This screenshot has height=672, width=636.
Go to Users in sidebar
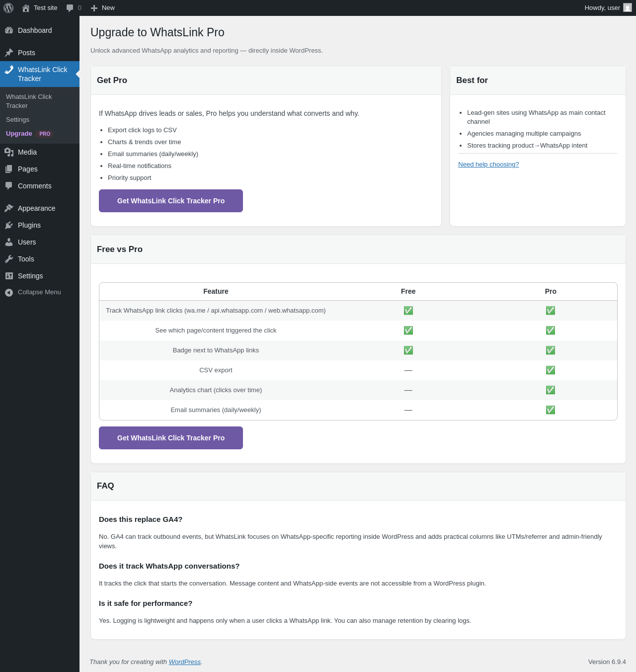(27, 242)
